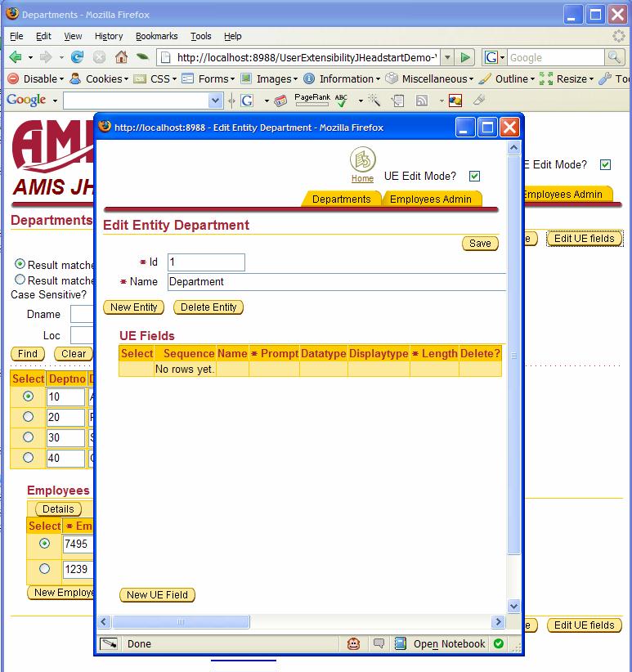Click the PageRank indicator in the Google toolbar
Screen dimensions: 632x672
click(312, 99)
